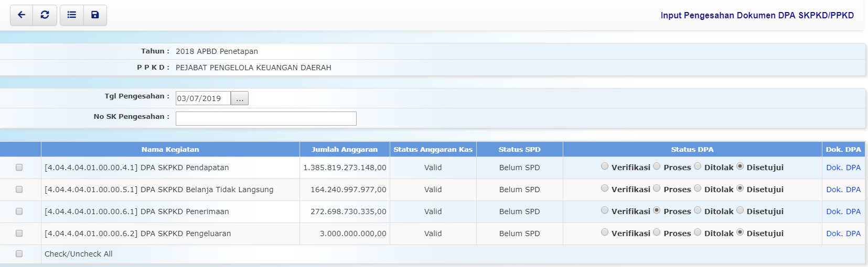Check the DPA SKPKD Pendapatan row checkbox
Image resolution: width=868 pixels, height=267 pixels.
tap(19, 168)
